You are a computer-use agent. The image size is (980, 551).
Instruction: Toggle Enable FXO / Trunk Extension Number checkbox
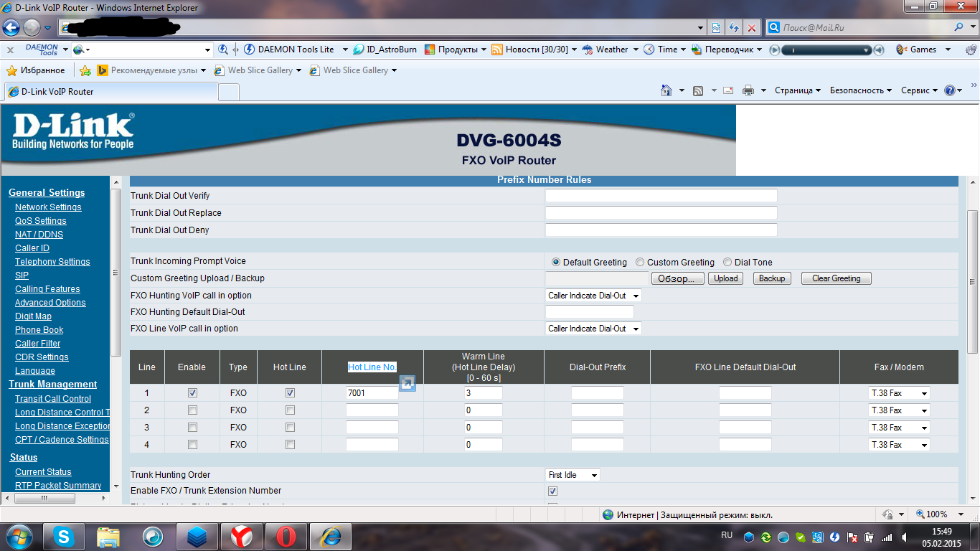point(552,491)
